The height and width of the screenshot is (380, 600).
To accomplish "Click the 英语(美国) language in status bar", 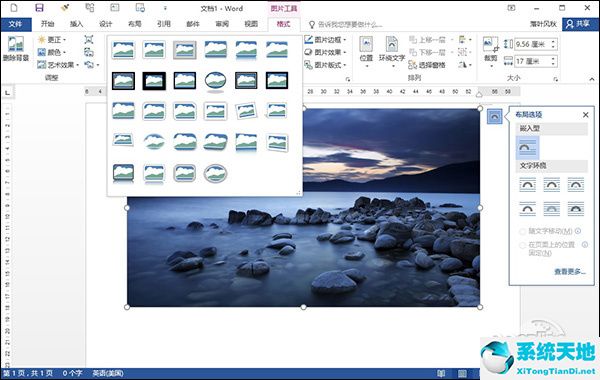I will [108, 373].
